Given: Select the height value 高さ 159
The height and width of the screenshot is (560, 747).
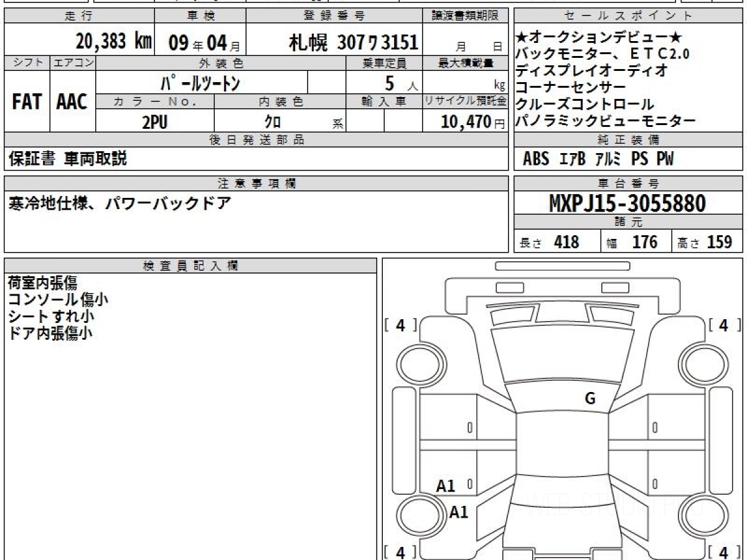Looking at the screenshot, I should point(705,242).
